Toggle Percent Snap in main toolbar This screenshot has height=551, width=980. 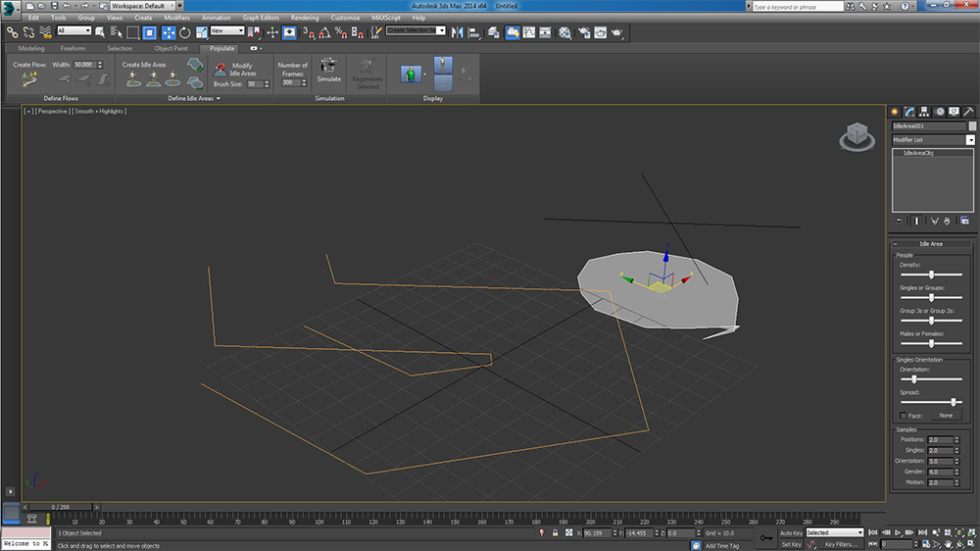pos(341,32)
